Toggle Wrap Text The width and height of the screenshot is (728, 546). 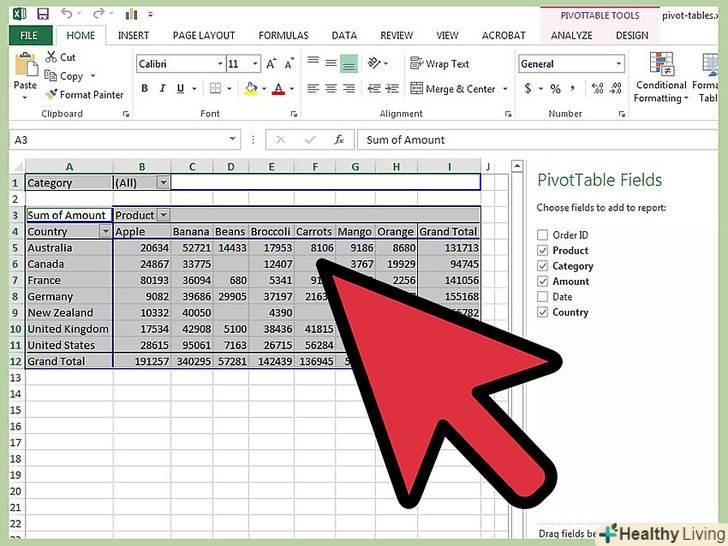click(440, 64)
